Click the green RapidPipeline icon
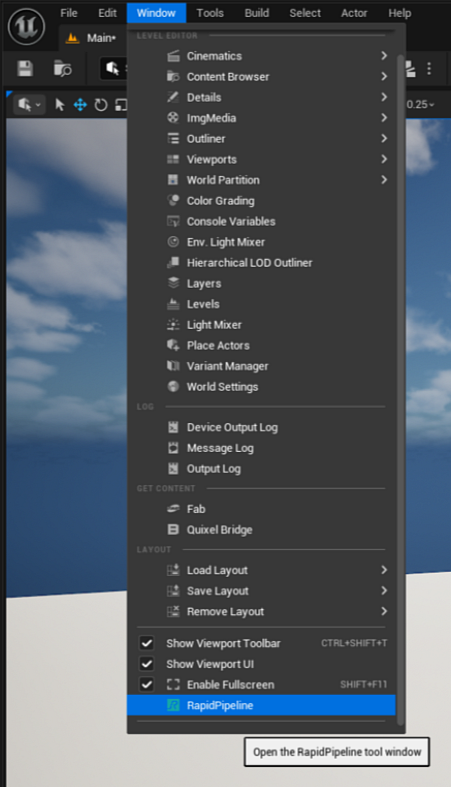 [173, 705]
